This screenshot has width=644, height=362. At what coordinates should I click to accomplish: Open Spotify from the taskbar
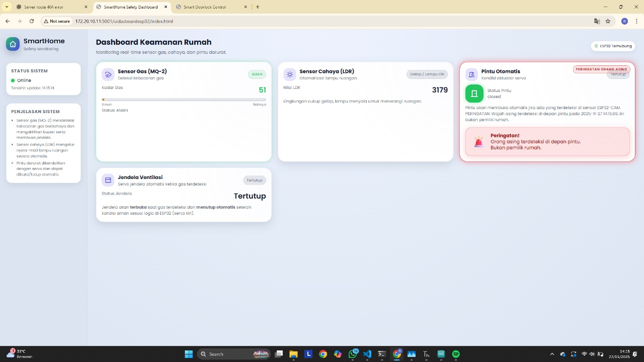click(x=456, y=354)
